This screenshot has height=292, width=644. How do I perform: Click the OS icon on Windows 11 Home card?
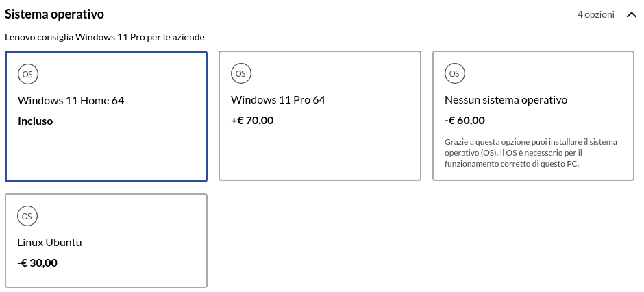tap(28, 74)
